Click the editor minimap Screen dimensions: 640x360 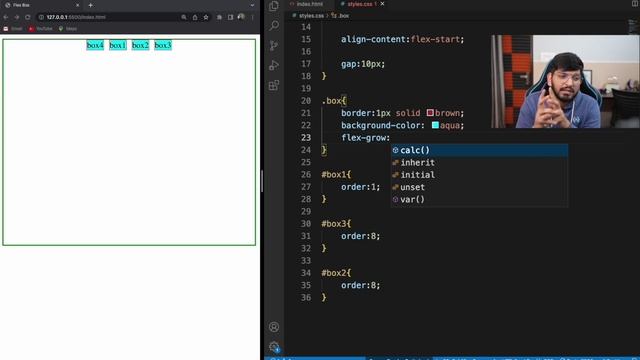pyautogui.click(x=633, y=27)
